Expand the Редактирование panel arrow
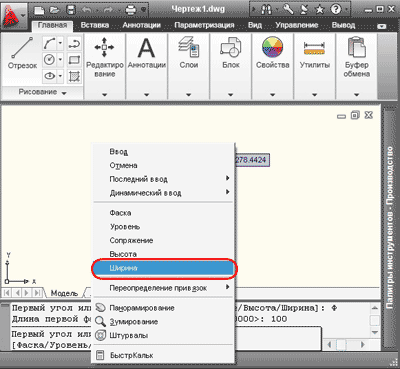 (x=104, y=95)
